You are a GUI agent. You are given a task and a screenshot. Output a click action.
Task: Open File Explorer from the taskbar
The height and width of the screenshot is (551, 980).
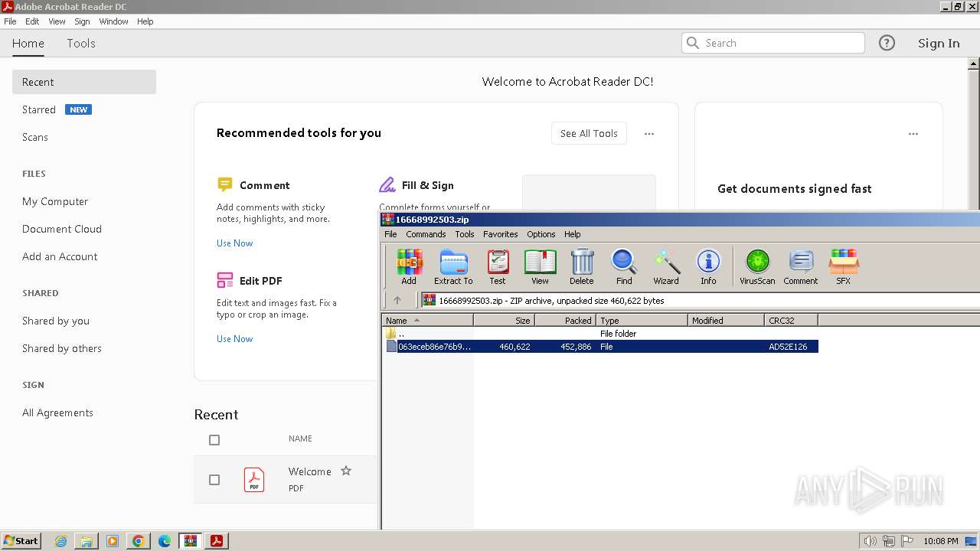tap(87, 541)
